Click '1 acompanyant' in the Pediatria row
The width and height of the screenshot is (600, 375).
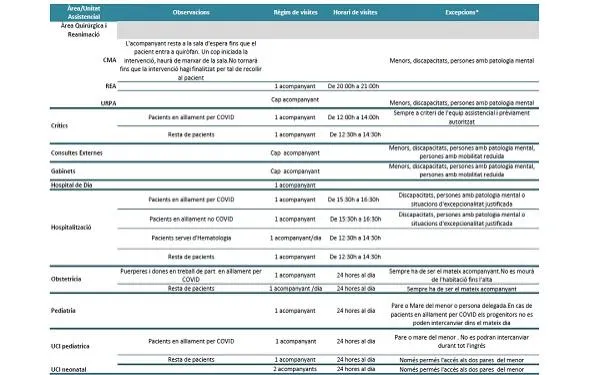[x=295, y=311]
